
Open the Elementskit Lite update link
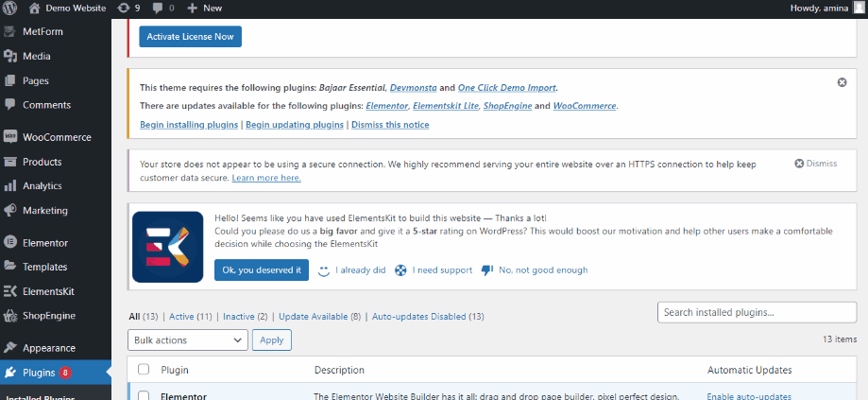tap(446, 106)
